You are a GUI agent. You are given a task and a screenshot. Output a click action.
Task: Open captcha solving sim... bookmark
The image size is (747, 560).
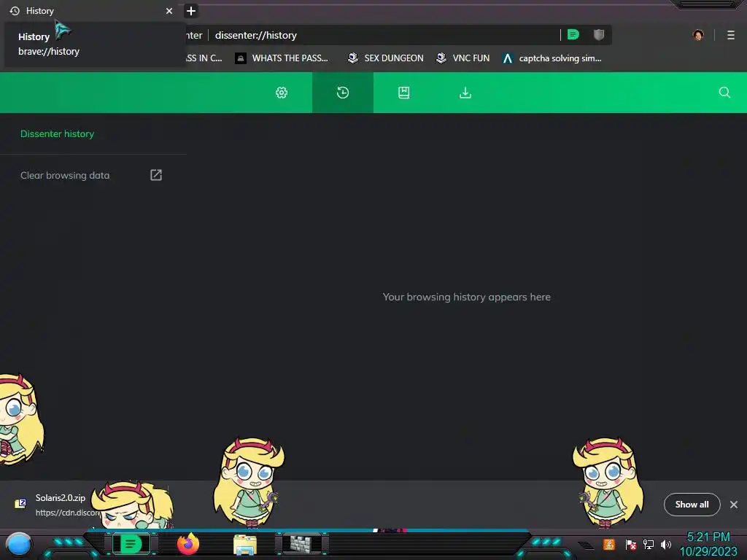tap(553, 58)
